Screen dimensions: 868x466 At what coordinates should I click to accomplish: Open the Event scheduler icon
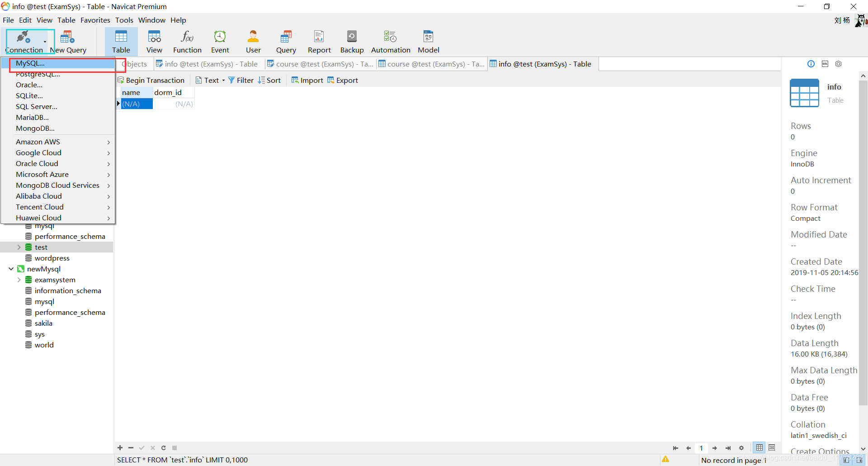(x=220, y=42)
